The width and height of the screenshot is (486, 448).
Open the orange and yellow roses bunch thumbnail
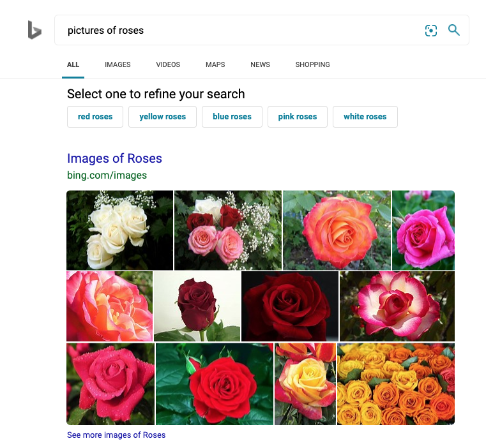pos(396,384)
